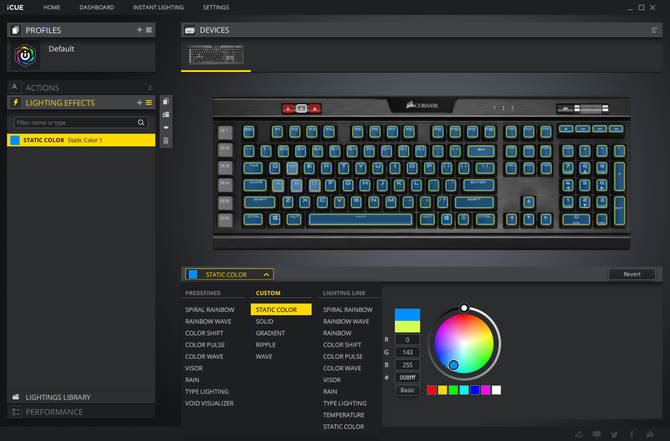The height and width of the screenshot is (441, 670).
Task: Open the Facebook icon in the footer
Action: point(632,434)
